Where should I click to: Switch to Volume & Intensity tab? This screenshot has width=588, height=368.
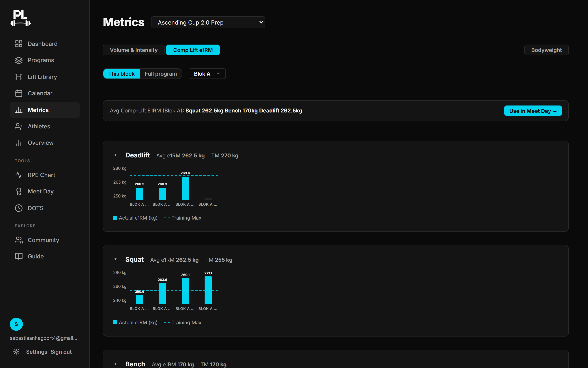[x=134, y=50]
